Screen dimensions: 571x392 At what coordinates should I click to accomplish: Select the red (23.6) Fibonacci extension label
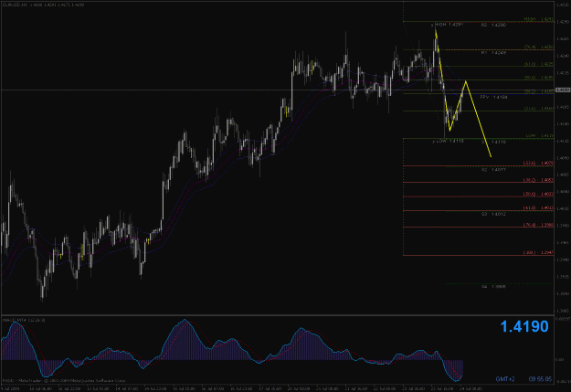pos(538,164)
